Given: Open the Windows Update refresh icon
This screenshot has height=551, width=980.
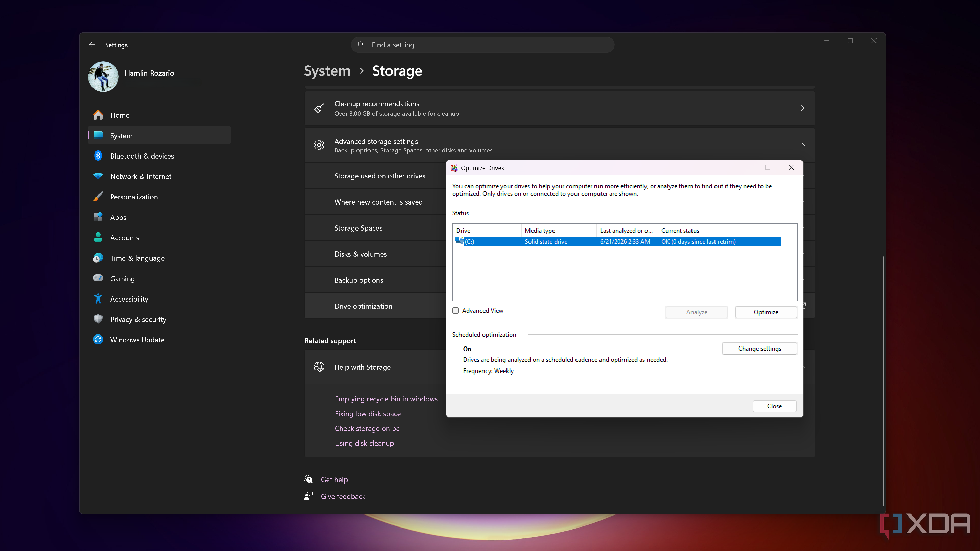Looking at the screenshot, I should coord(98,340).
